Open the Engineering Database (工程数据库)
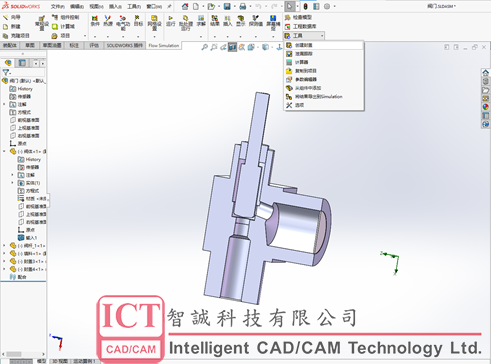The image size is (491, 364). point(301,26)
